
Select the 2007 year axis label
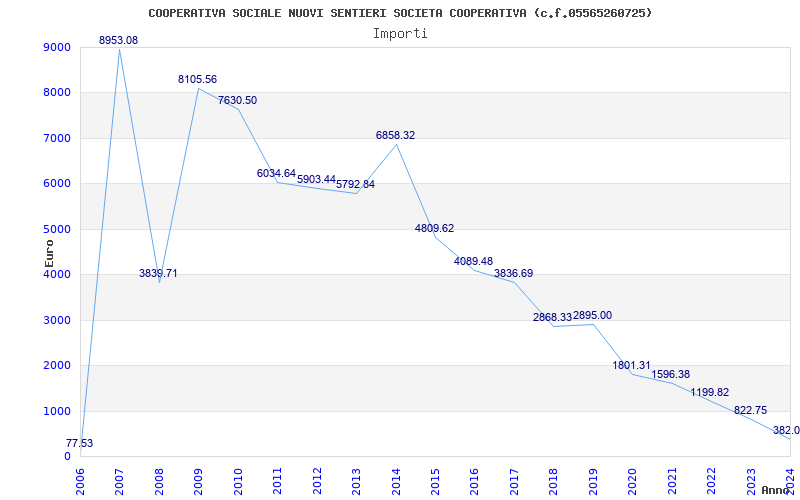coord(119,481)
